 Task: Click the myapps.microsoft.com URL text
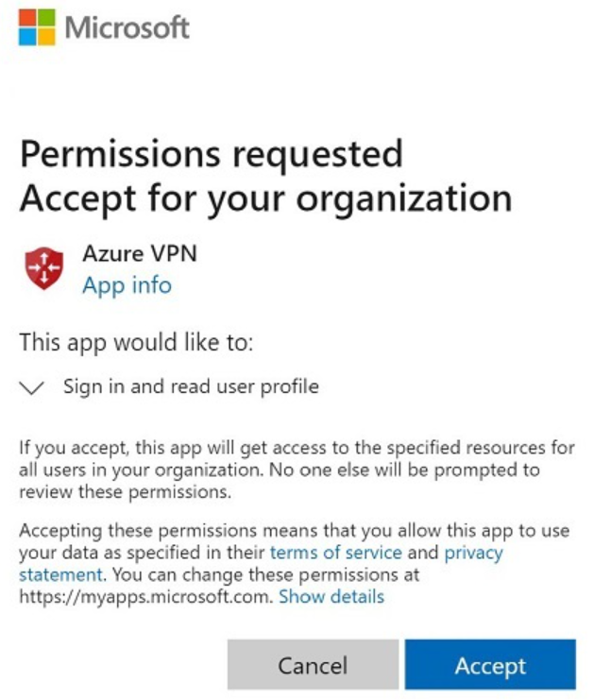(x=145, y=597)
